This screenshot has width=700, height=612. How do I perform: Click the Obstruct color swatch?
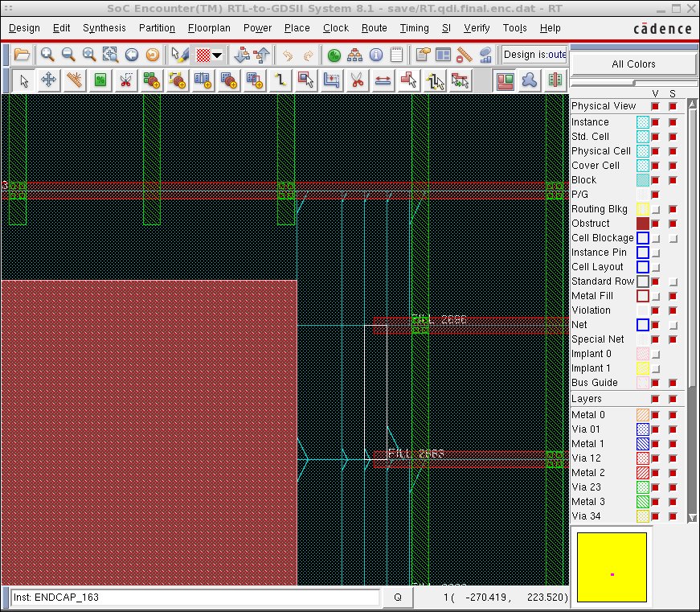[x=642, y=224]
